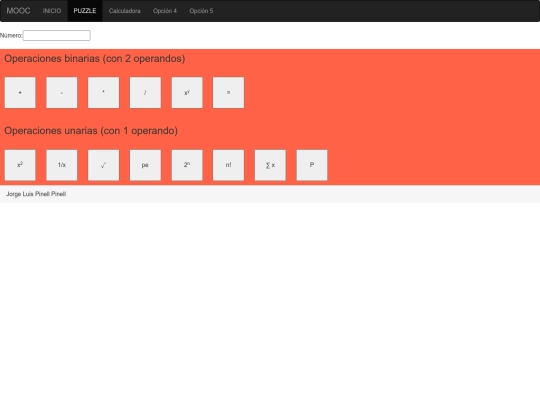Viewport: 540px width, 405px height.
Task: Click the division (/) button
Action: point(145,93)
